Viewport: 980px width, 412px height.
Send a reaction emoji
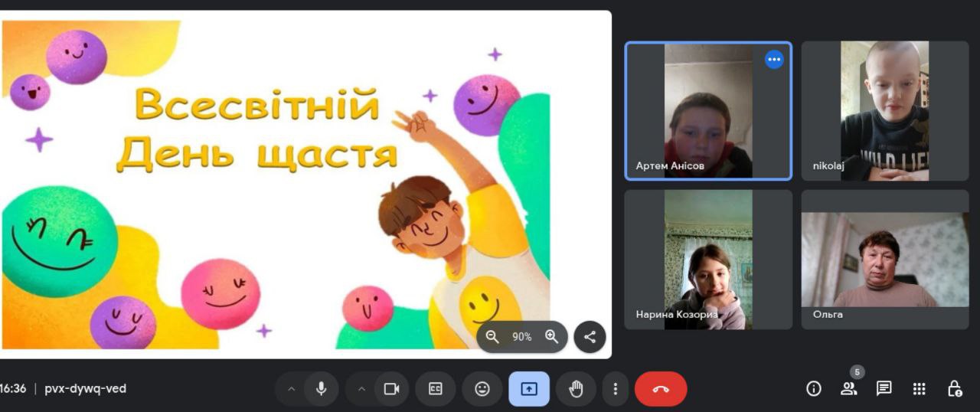point(482,389)
